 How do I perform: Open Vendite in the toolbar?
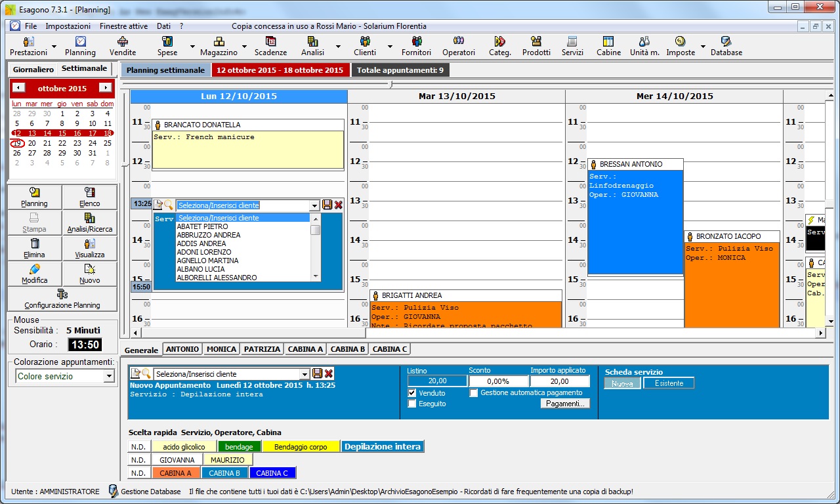[123, 46]
